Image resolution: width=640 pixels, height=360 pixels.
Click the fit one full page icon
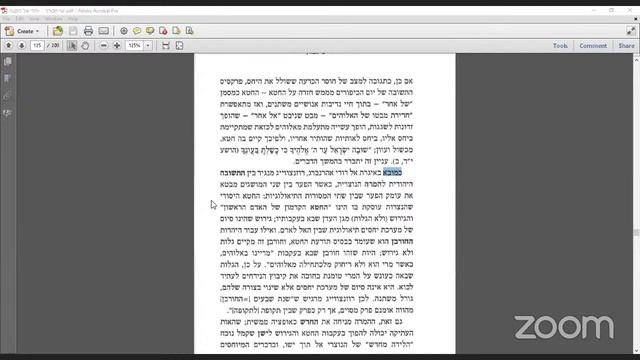(x=179, y=46)
